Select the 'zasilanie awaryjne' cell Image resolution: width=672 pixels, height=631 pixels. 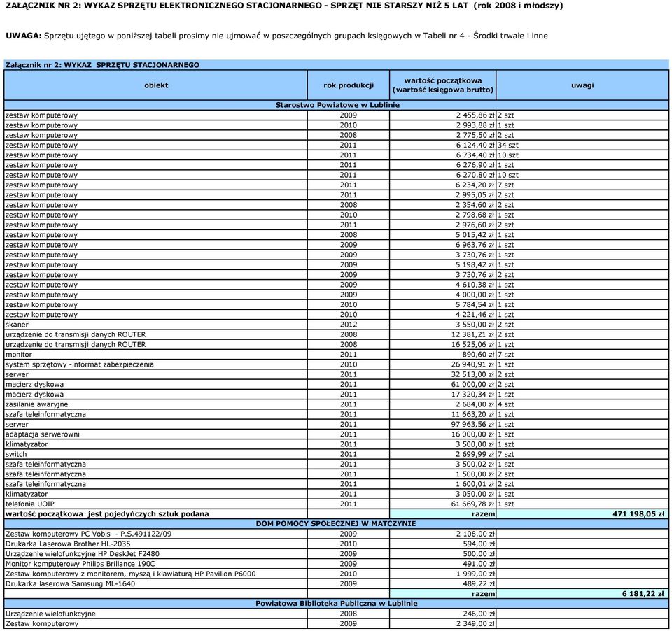tap(156, 404)
